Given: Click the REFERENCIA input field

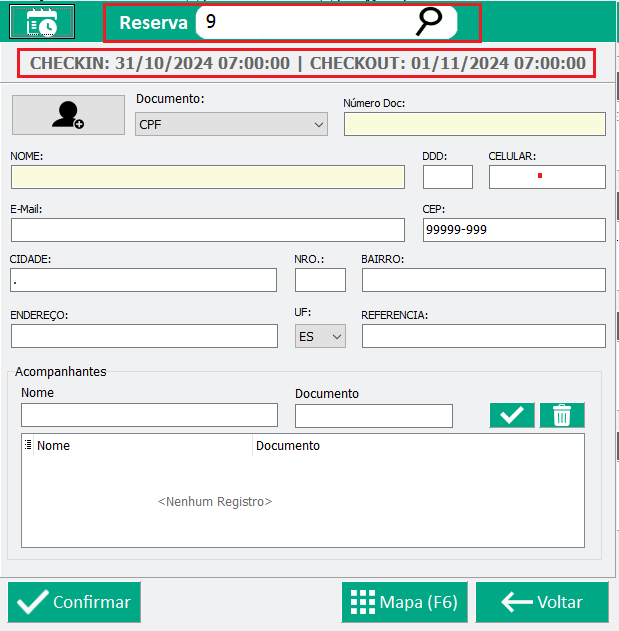Looking at the screenshot, I should (x=484, y=336).
